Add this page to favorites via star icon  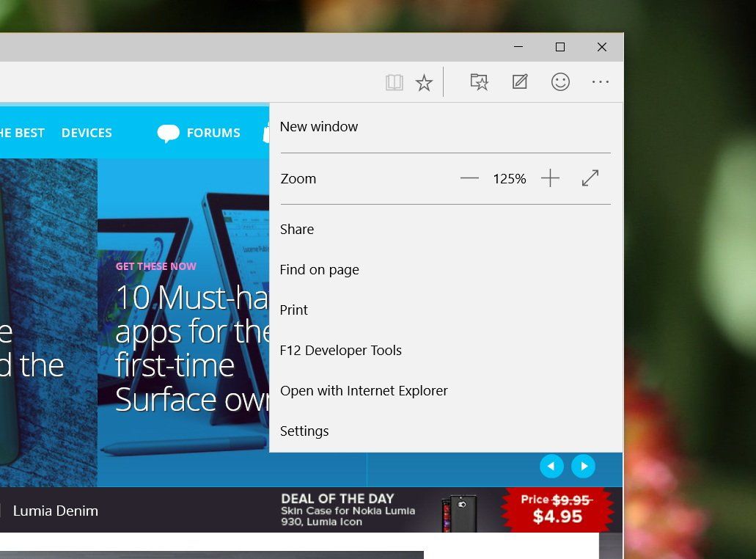tap(424, 81)
